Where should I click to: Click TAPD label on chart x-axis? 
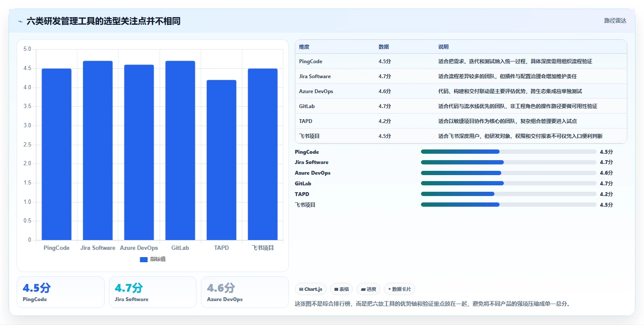(221, 248)
